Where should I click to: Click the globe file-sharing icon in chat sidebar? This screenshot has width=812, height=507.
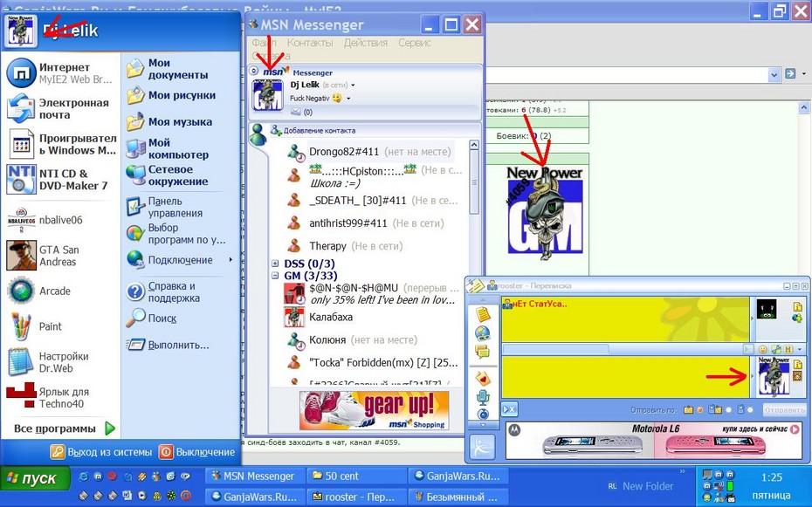[483, 333]
